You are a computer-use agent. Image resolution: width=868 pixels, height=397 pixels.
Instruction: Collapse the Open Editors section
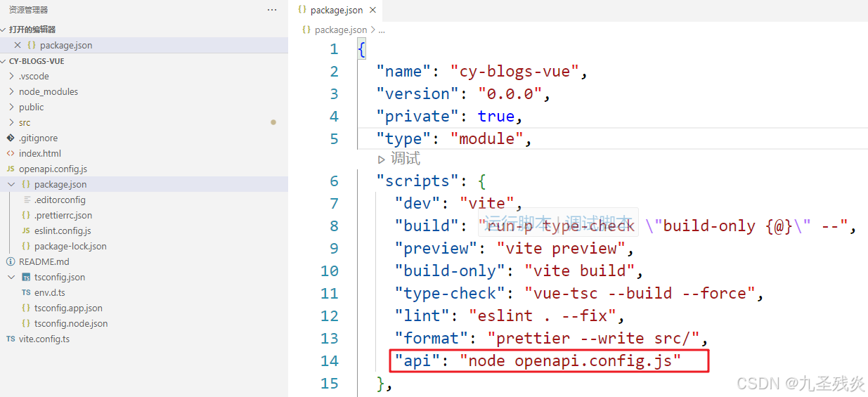point(4,30)
